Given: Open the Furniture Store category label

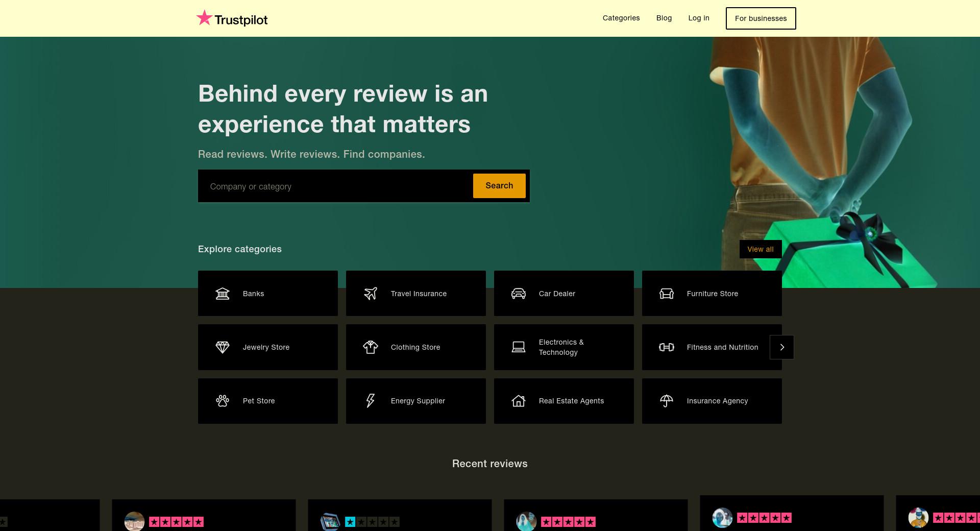Looking at the screenshot, I should click(x=713, y=294).
